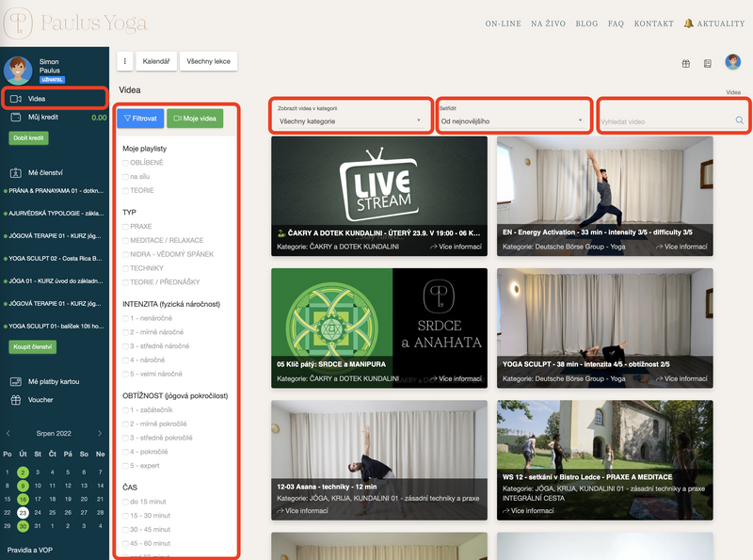Click the search magnifier icon

[x=740, y=120]
